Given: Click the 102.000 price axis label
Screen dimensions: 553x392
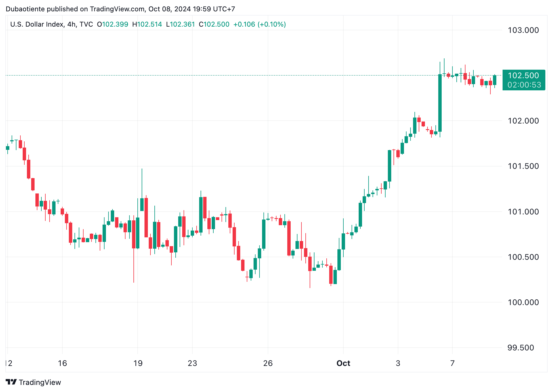Looking at the screenshot, I should (x=523, y=121).
